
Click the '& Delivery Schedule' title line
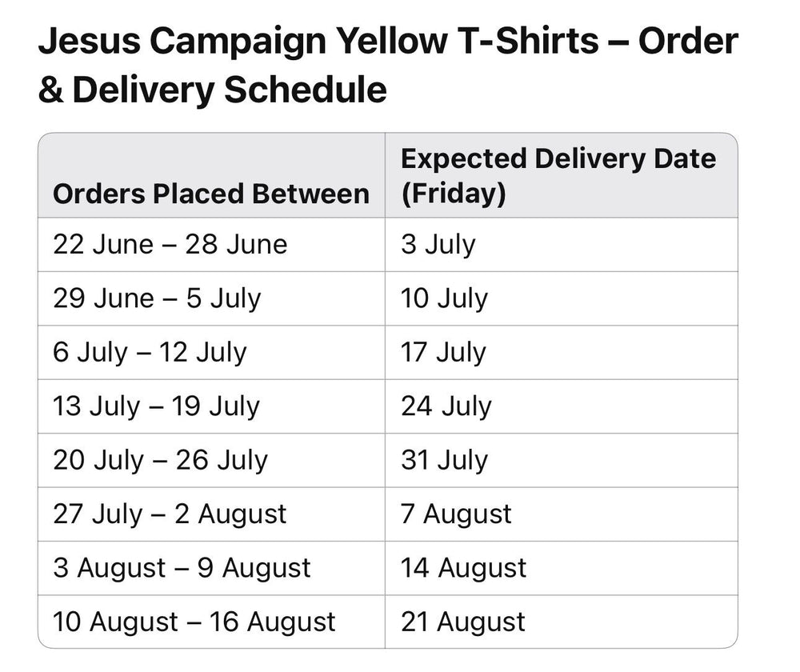(212, 90)
